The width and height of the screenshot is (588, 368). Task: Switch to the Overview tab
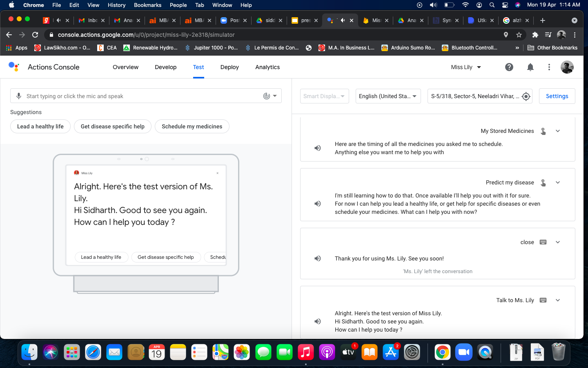click(x=125, y=67)
